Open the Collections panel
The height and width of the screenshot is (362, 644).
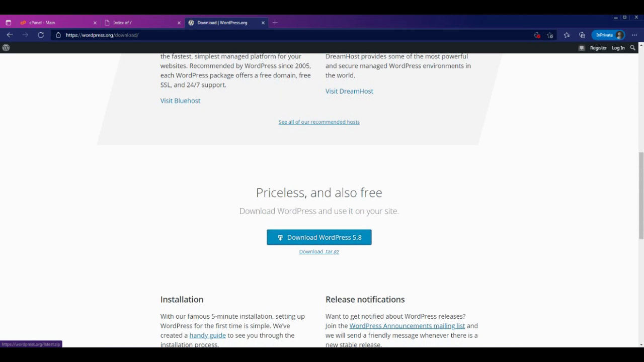pyautogui.click(x=582, y=35)
